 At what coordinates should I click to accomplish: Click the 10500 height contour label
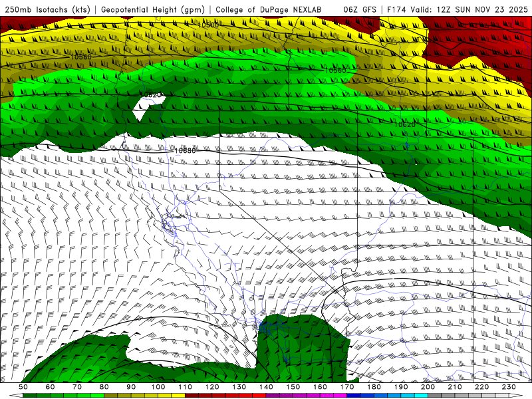[x=207, y=25]
